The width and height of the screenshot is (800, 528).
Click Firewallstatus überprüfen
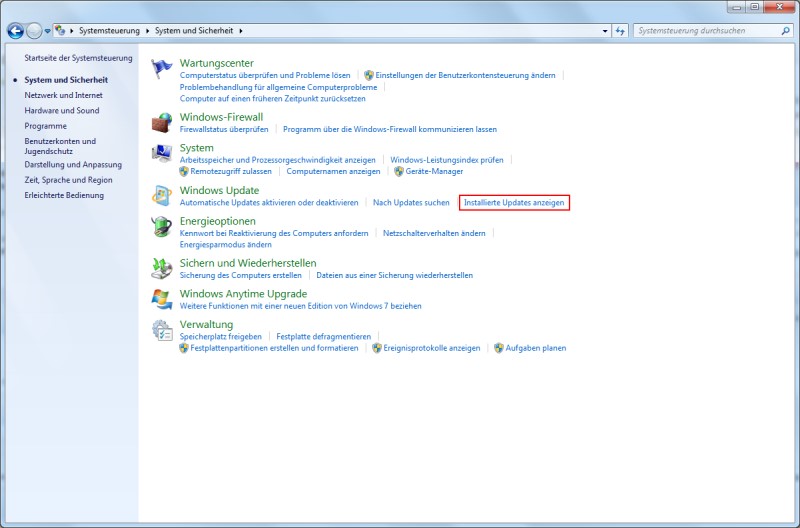click(x=223, y=129)
